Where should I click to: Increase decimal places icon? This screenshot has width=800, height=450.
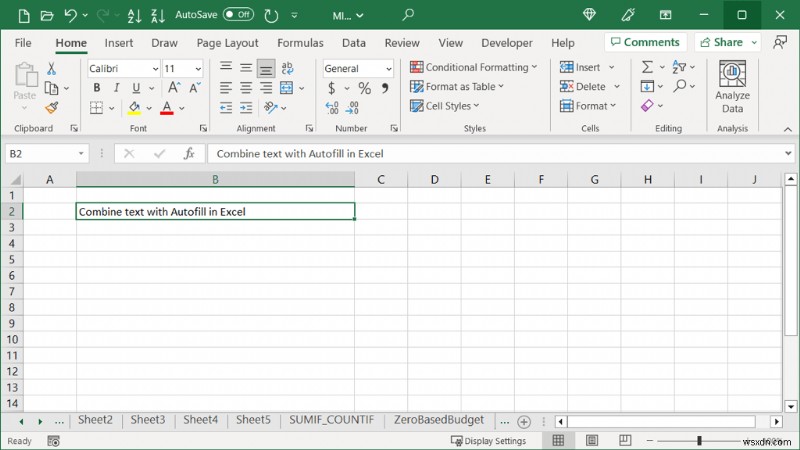pos(332,108)
